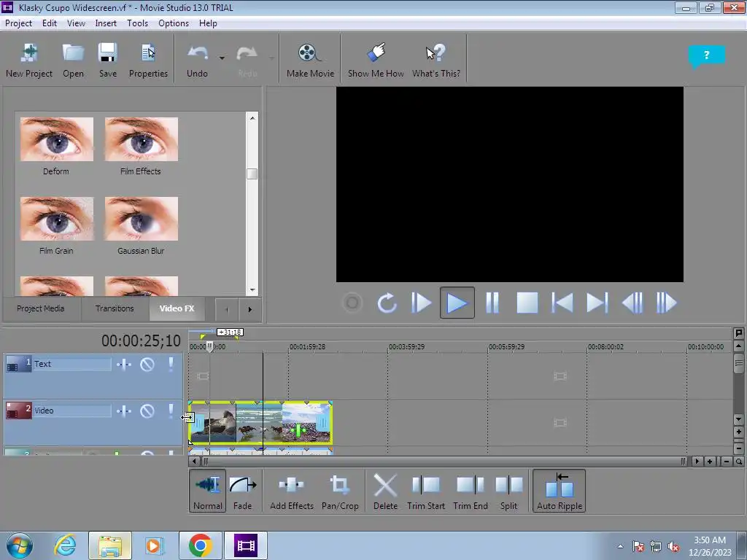
Task: Click the effects list scroll down arrow
Action: 252,289
